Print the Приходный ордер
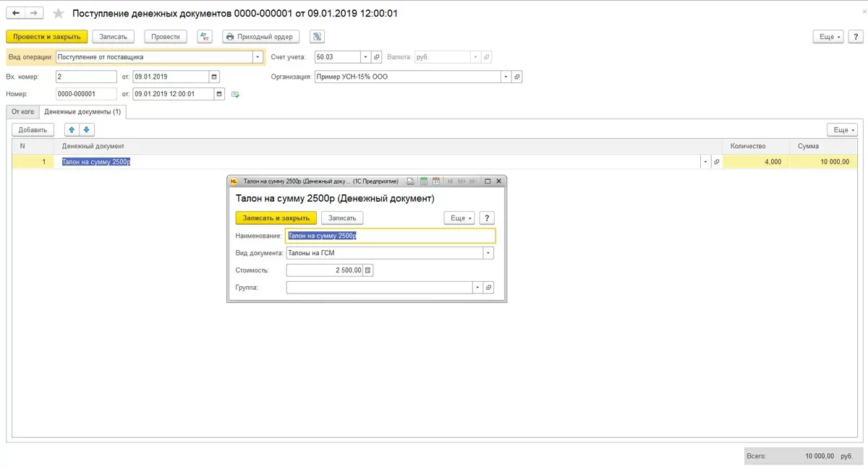This screenshot has height=469, width=868. click(x=260, y=37)
